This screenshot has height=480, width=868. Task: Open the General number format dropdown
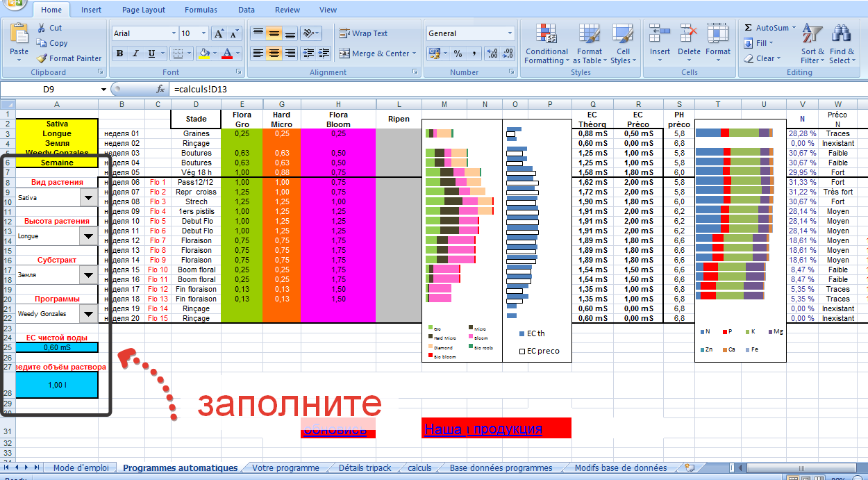click(x=510, y=33)
